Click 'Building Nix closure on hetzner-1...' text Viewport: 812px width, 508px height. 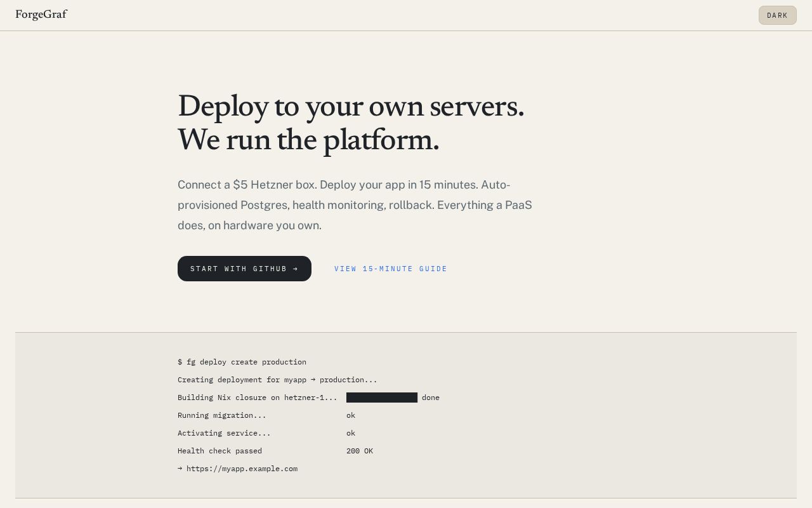(258, 398)
